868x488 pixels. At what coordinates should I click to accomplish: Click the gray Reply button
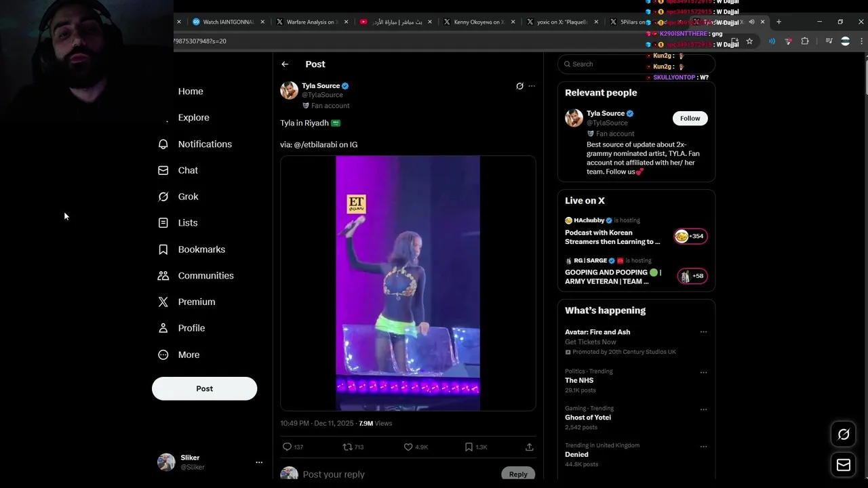518,474
